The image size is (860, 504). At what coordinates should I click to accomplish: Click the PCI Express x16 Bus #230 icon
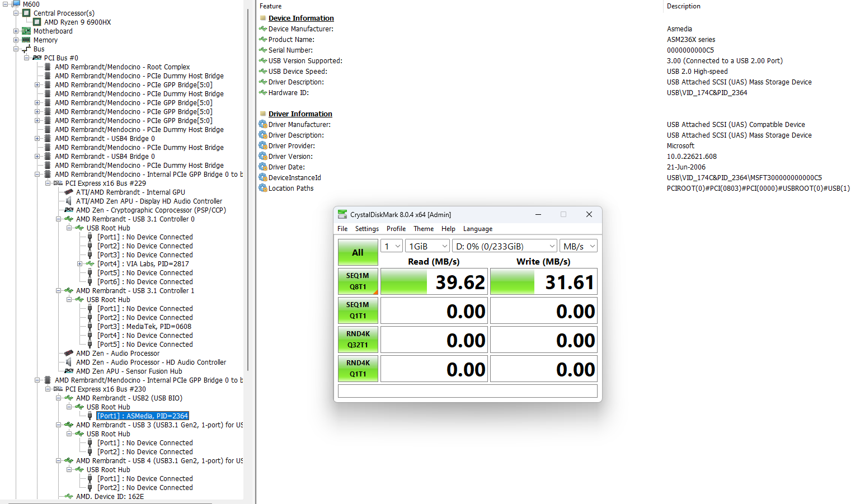(58, 389)
